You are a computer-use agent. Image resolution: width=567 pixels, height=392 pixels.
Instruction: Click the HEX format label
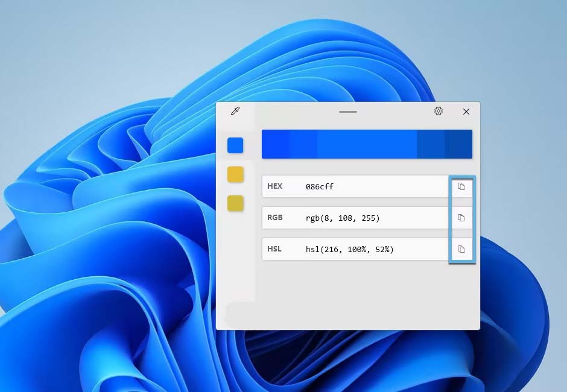(274, 186)
